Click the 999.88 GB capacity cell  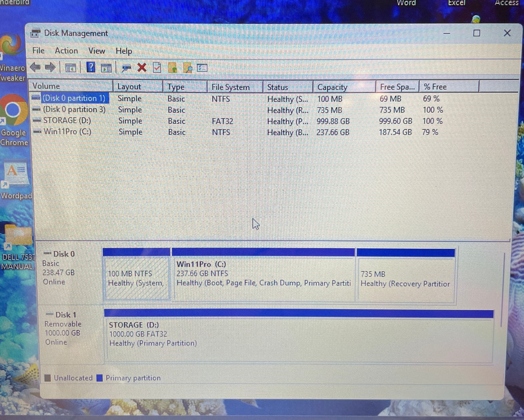pos(333,121)
